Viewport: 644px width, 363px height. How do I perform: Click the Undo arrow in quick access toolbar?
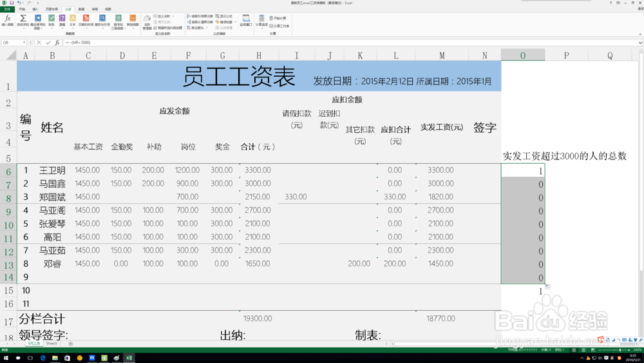pyautogui.click(x=19, y=3)
